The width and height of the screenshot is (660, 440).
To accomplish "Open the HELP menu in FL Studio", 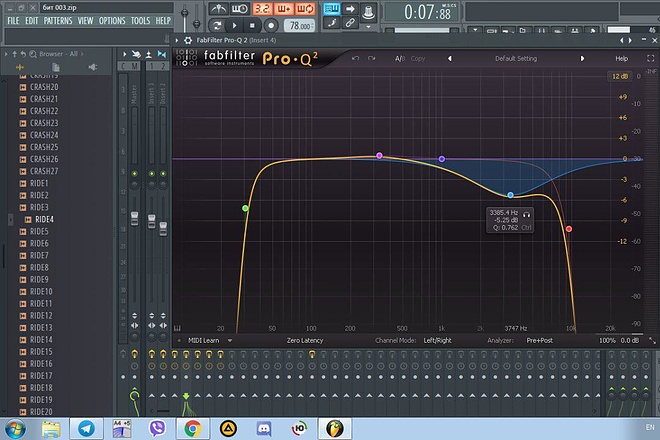I will tap(163, 21).
